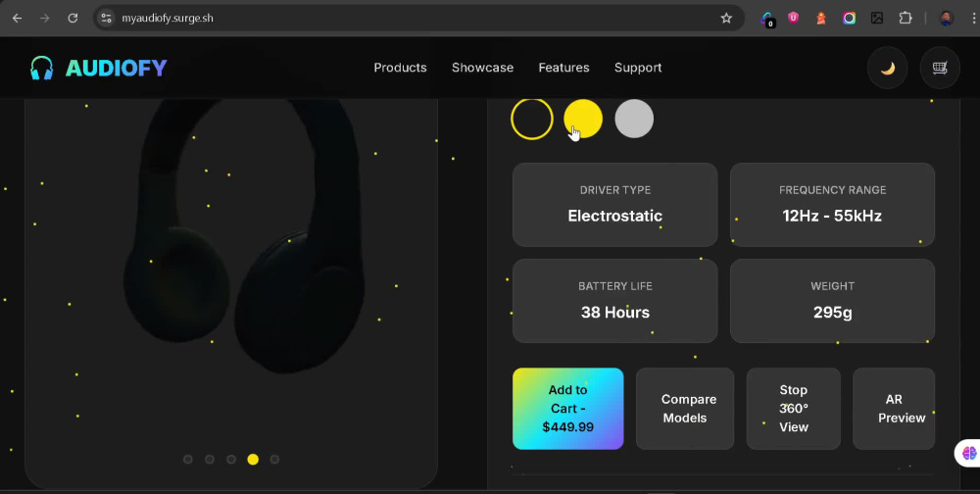Viewport: 980px width, 494px height.
Task: Select the silver gray color swatch
Action: 634,119
